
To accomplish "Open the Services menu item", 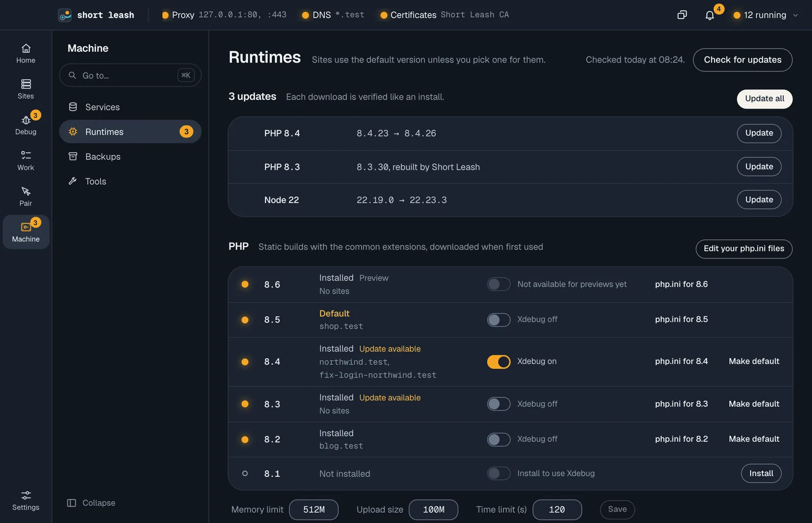I will coord(130,107).
